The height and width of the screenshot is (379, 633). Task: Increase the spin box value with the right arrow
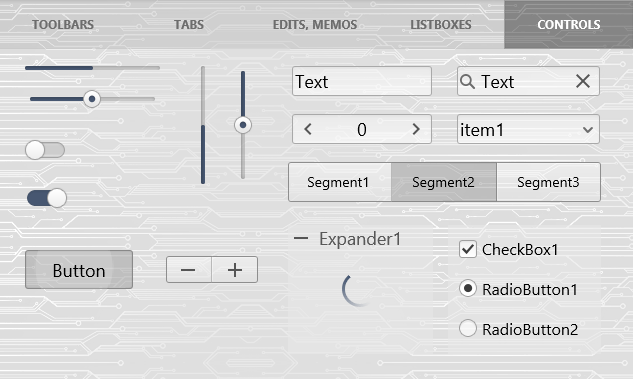416,129
